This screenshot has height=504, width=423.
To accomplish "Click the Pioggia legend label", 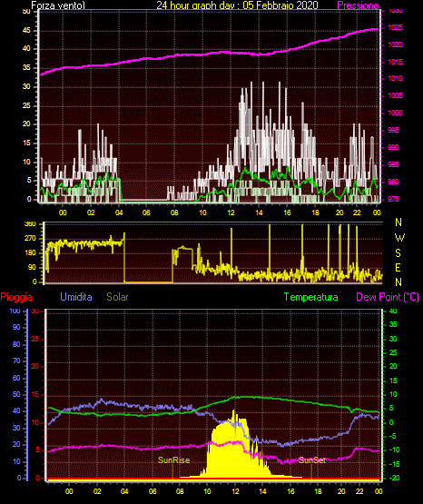I will click(16, 297).
